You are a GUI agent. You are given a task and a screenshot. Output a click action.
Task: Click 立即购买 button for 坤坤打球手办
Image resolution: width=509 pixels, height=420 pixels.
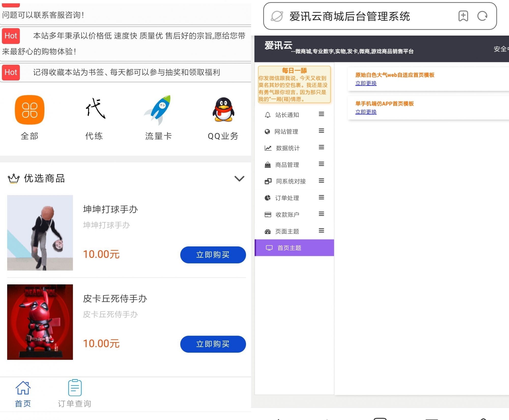213,254
